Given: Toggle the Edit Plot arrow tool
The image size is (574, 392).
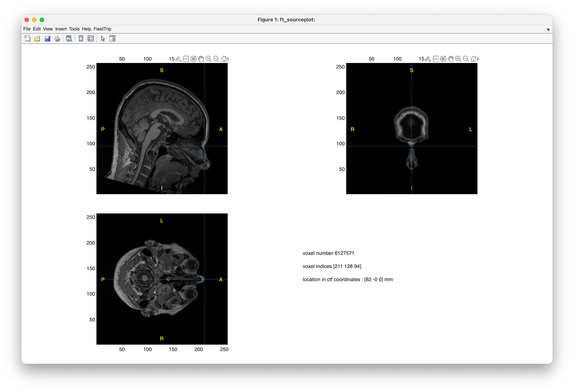Looking at the screenshot, I should pos(103,39).
